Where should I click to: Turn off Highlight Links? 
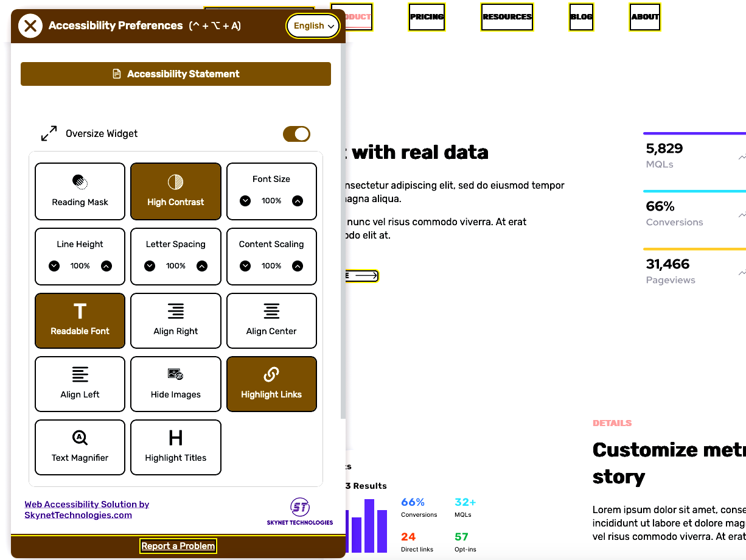pos(271,384)
